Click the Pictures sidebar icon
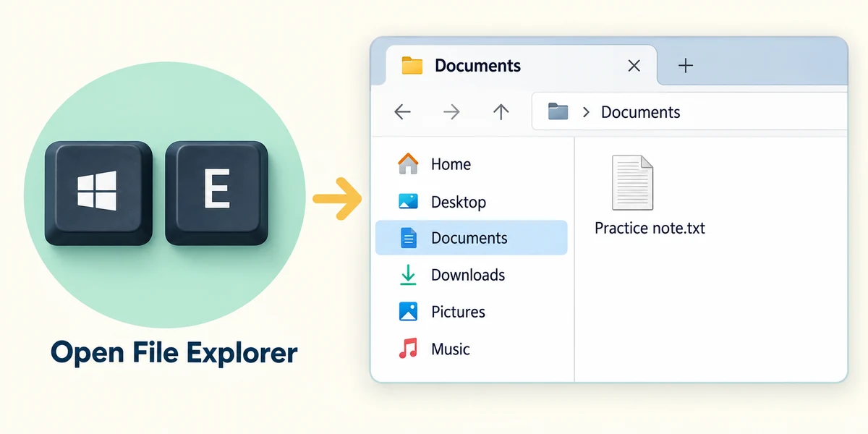The width and height of the screenshot is (868, 434). 408,312
